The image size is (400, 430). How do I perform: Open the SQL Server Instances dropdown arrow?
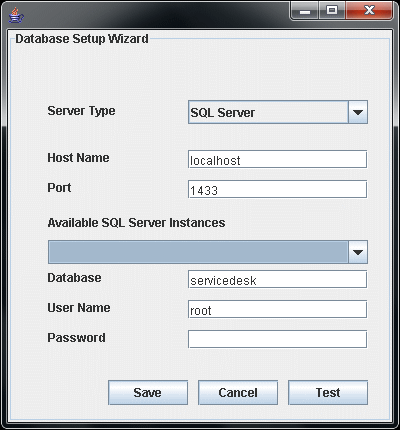click(x=358, y=252)
